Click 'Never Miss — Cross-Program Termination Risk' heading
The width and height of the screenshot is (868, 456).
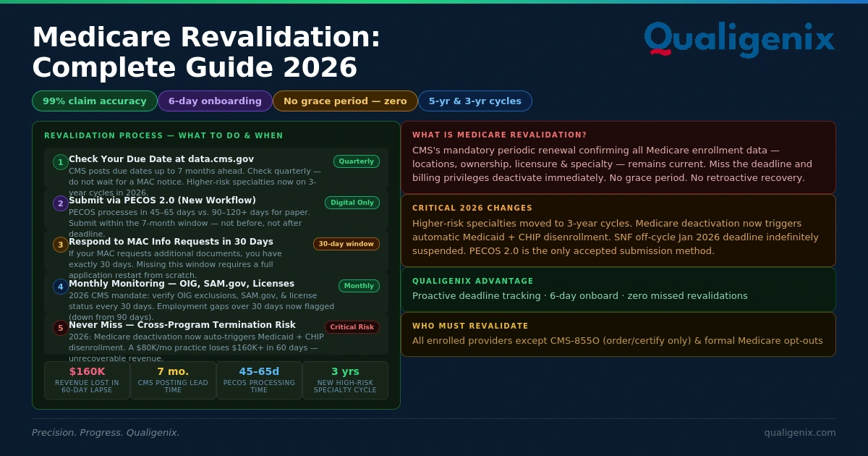coord(182,325)
